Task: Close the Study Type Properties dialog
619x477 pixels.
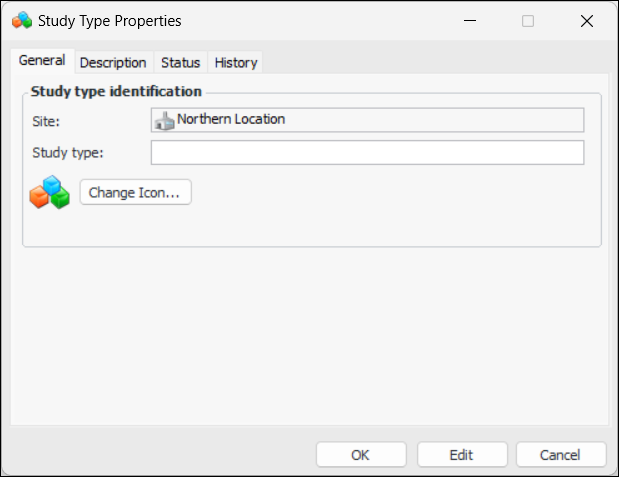Action: coord(587,20)
